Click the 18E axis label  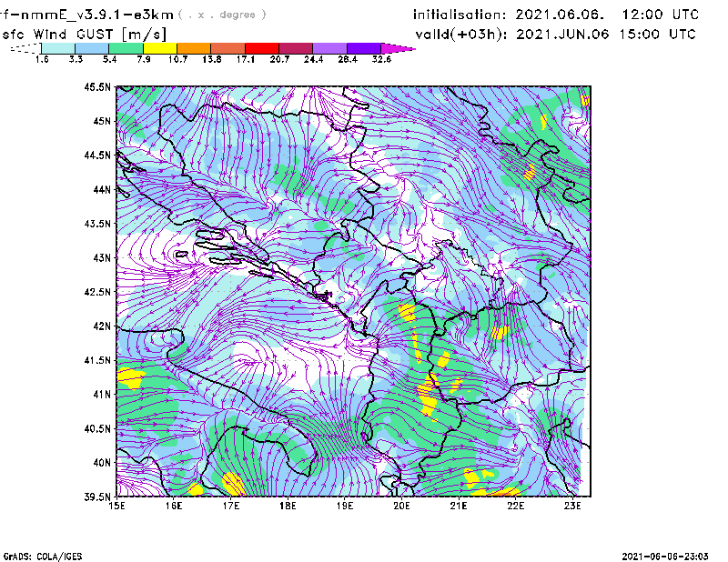288,506
